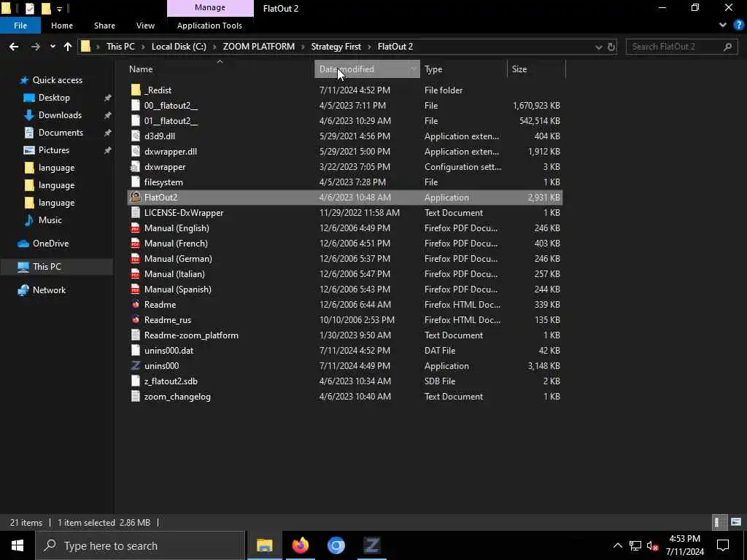Screen dimensions: 747x560
Task: Show hidden tray icons chevron
Action: [617, 545]
